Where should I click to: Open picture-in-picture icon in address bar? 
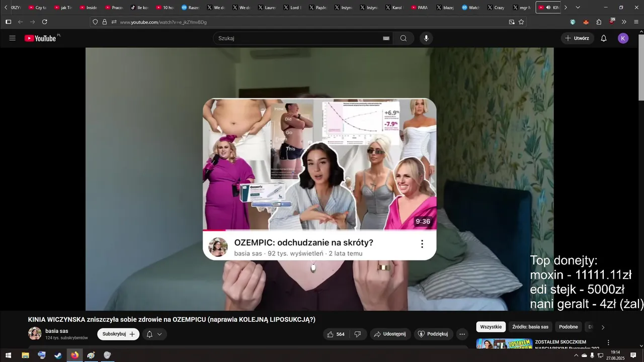(512, 22)
